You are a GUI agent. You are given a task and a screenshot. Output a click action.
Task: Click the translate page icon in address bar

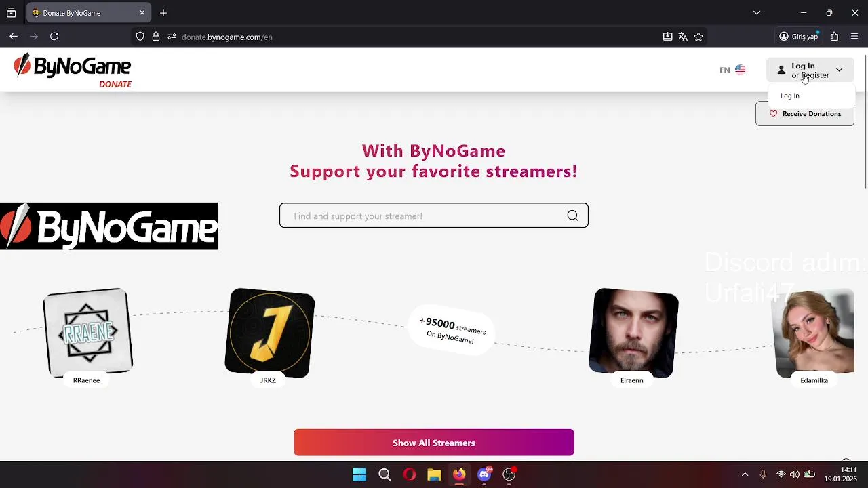coord(683,37)
